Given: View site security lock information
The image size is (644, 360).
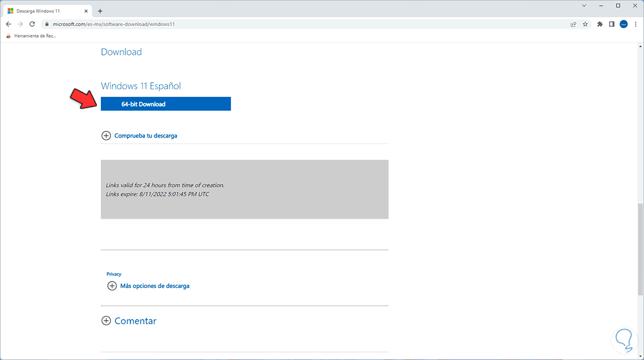Looking at the screenshot, I should click(x=47, y=24).
